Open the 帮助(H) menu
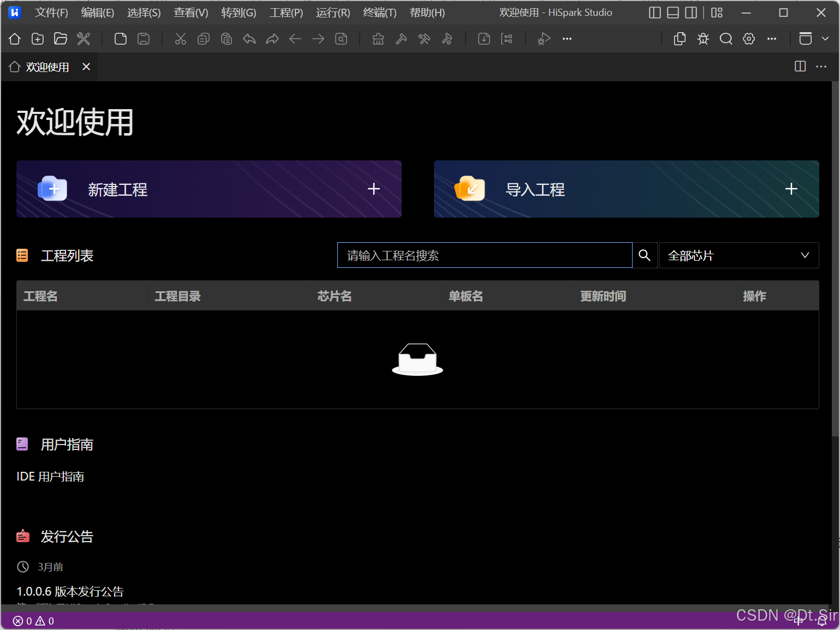840x630 pixels. click(x=427, y=13)
